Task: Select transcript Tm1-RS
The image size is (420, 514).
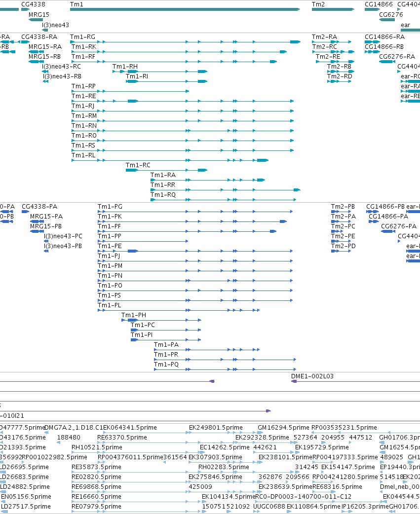Action: 183,150
